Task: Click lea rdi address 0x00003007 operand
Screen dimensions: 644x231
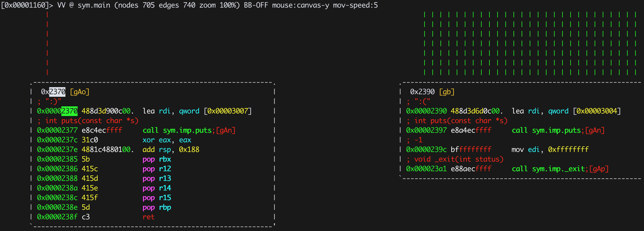Action: 228,111
